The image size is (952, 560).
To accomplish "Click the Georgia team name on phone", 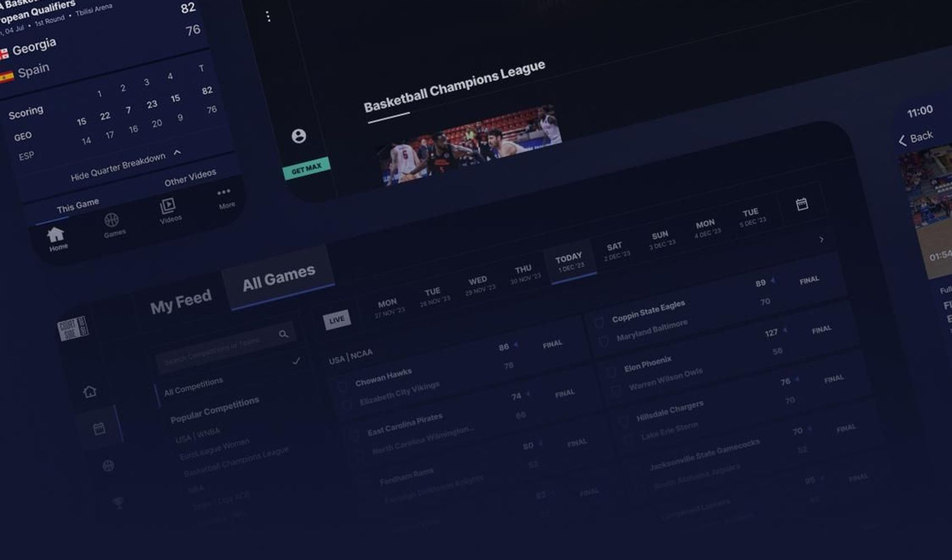I will 34,46.
